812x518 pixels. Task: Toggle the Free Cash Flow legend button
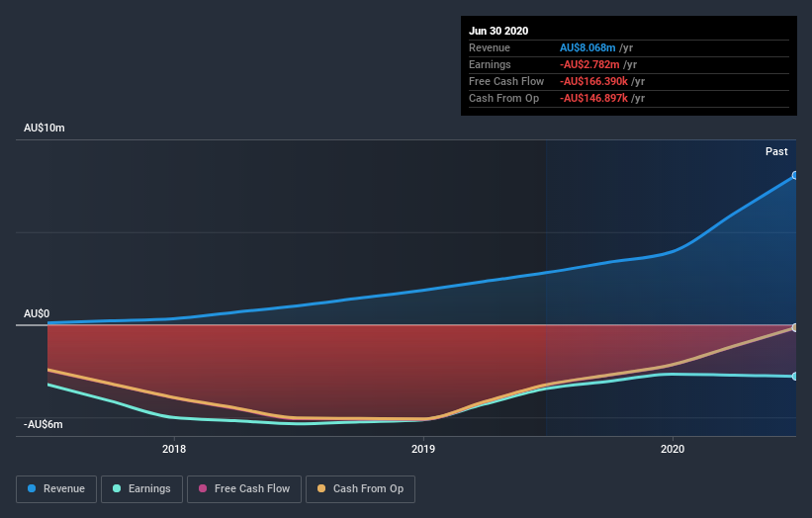coord(244,489)
